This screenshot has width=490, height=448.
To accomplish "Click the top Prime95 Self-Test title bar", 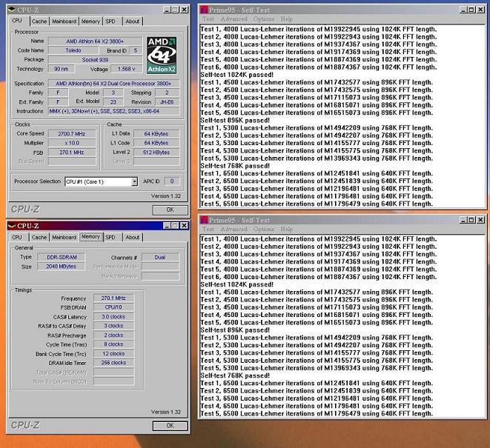I will coord(342,10).
